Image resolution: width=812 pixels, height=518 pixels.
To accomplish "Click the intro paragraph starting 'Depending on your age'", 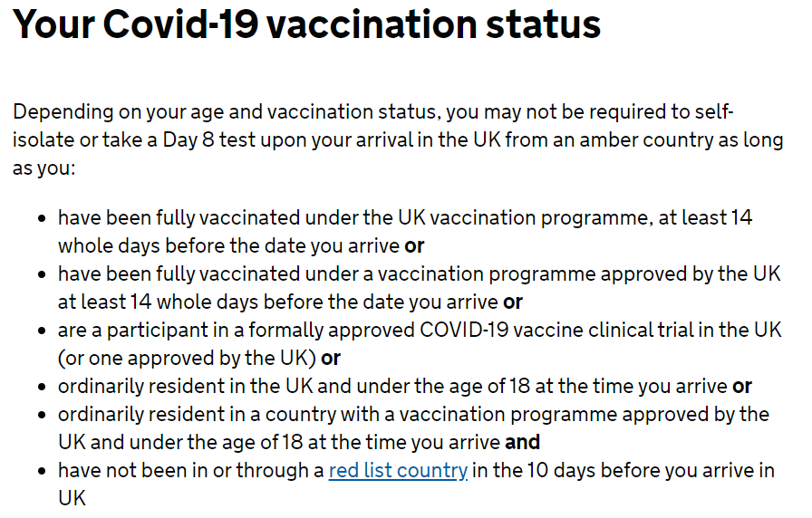I will 398,139.
